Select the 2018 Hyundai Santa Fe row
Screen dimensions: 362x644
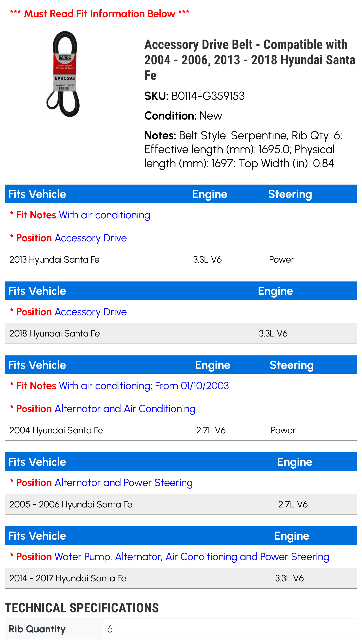click(x=181, y=333)
